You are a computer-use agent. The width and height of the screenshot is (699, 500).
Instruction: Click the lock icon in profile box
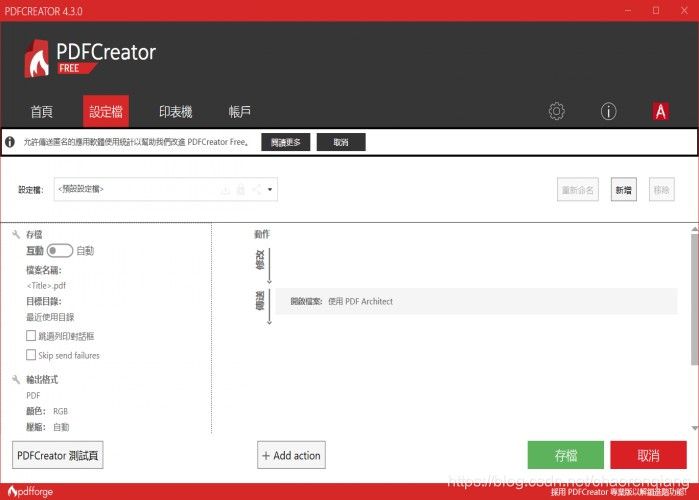click(241, 189)
